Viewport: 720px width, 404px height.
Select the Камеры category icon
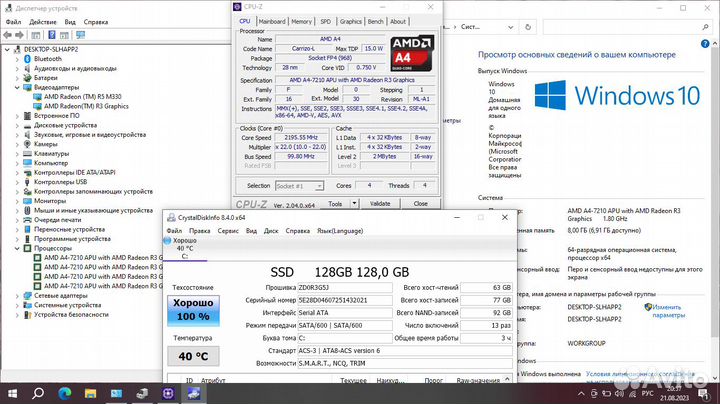[27, 144]
